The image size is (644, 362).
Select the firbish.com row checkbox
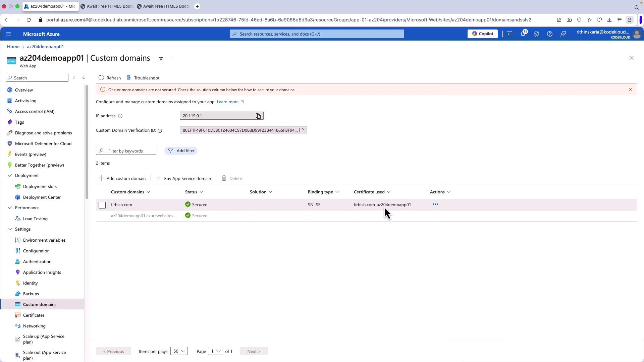pos(102,205)
